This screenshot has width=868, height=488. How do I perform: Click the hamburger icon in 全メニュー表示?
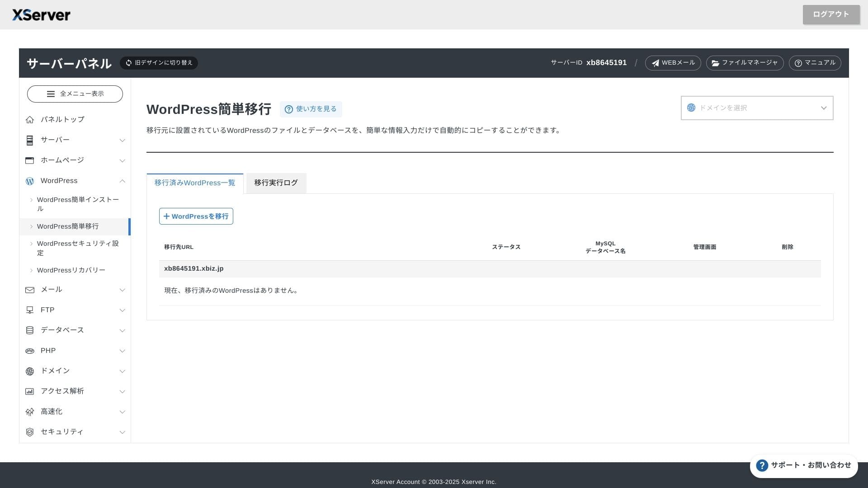point(51,94)
